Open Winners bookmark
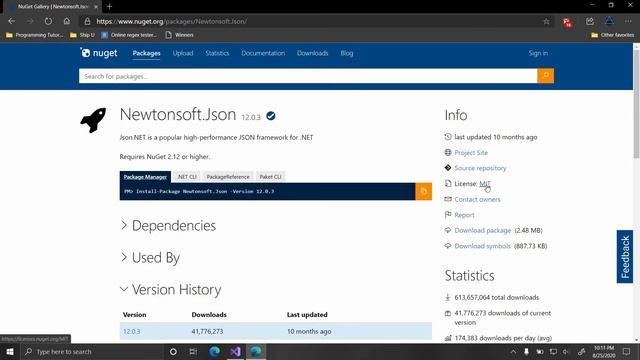640x360 pixels. (180, 35)
